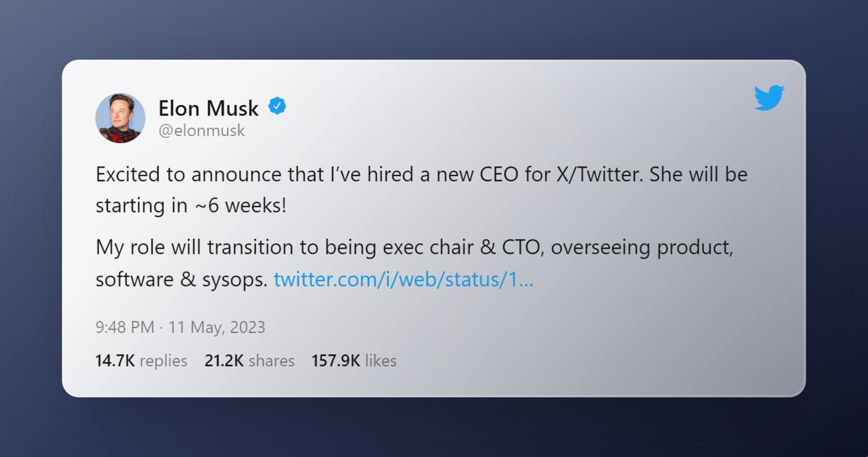
Task: Click the "software & sysops." text
Action: (x=182, y=280)
